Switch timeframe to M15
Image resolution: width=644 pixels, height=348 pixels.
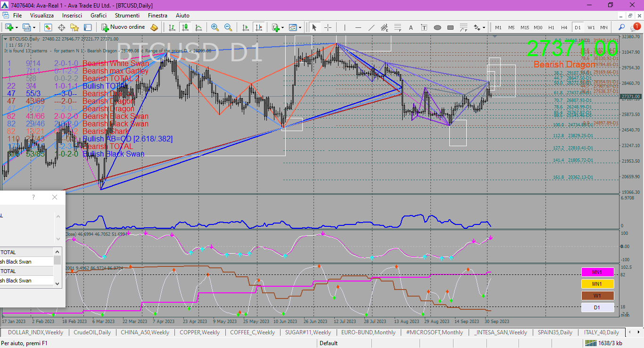525,27
